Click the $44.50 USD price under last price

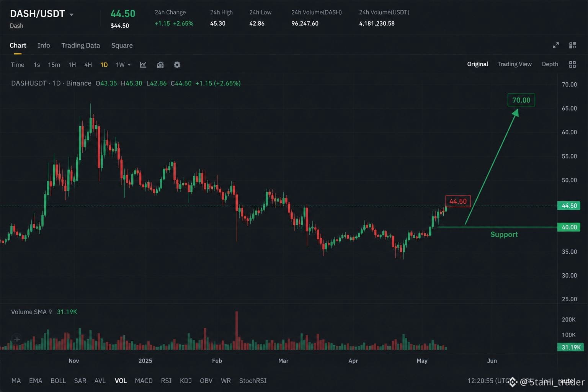[119, 26]
